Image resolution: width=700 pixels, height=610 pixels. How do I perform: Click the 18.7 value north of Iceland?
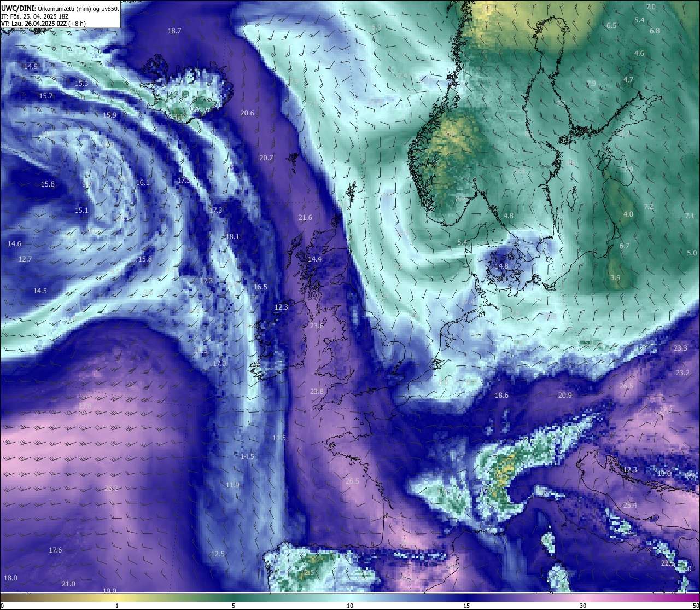coord(174,31)
